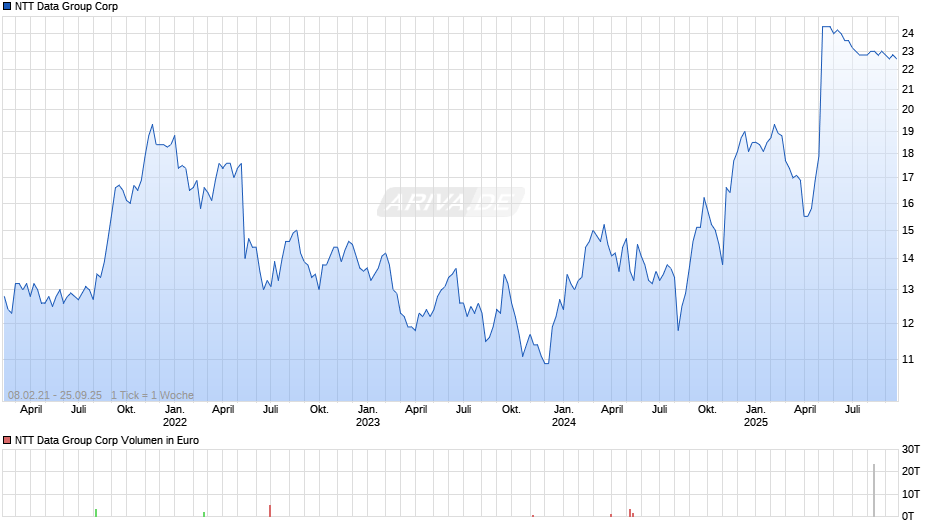Viewport: 940px width, 526px height.
Task: Click the '17' price axis label
Action: click(x=908, y=178)
